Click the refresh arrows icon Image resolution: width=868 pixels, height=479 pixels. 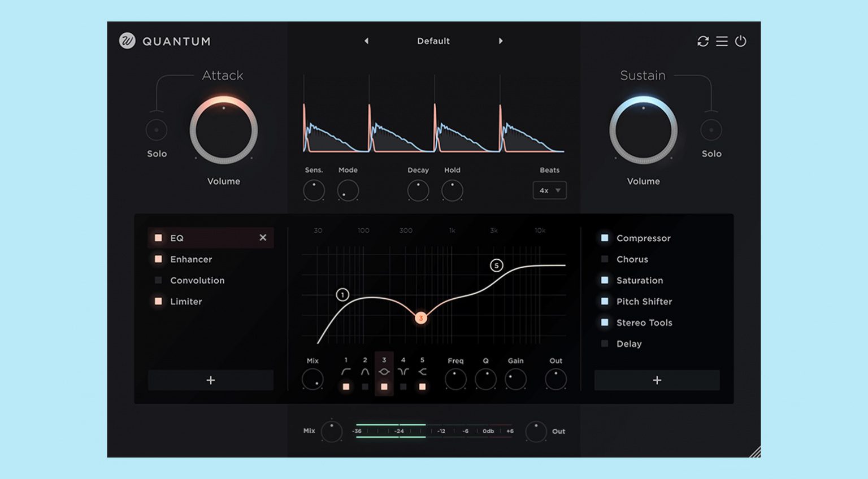click(x=702, y=41)
